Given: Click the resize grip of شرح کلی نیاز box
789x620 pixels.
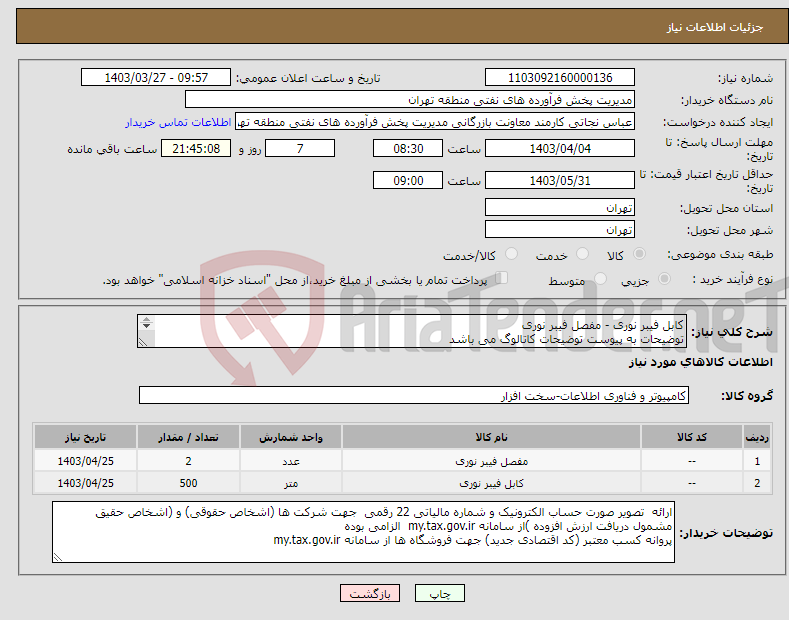Looking at the screenshot, I should point(143,342).
